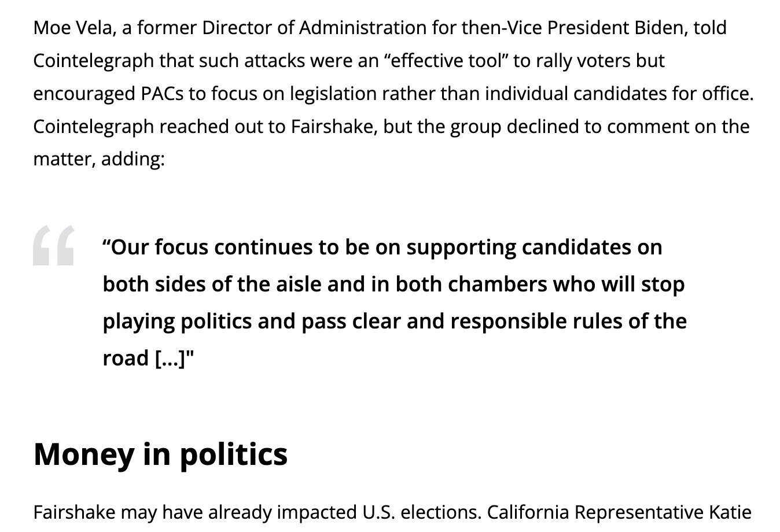
Task: Click the 'Money in politics' heading
Action: pyautogui.click(x=160, y=453)
